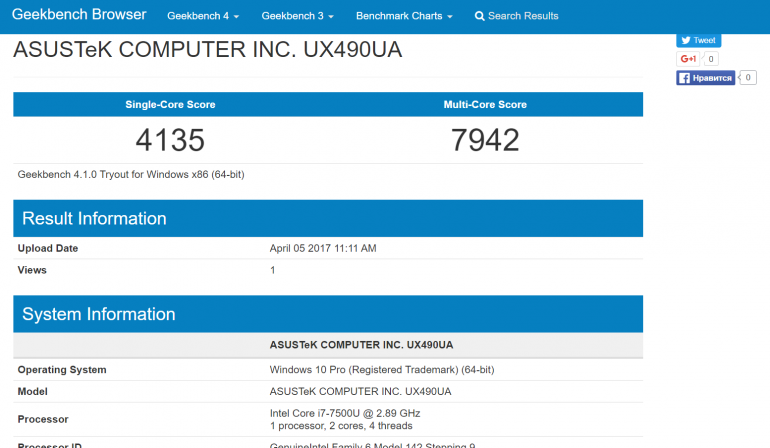Open Search Results in navigation bar
The height and width of the screenshot is (448, 770).
click(517, 16)
